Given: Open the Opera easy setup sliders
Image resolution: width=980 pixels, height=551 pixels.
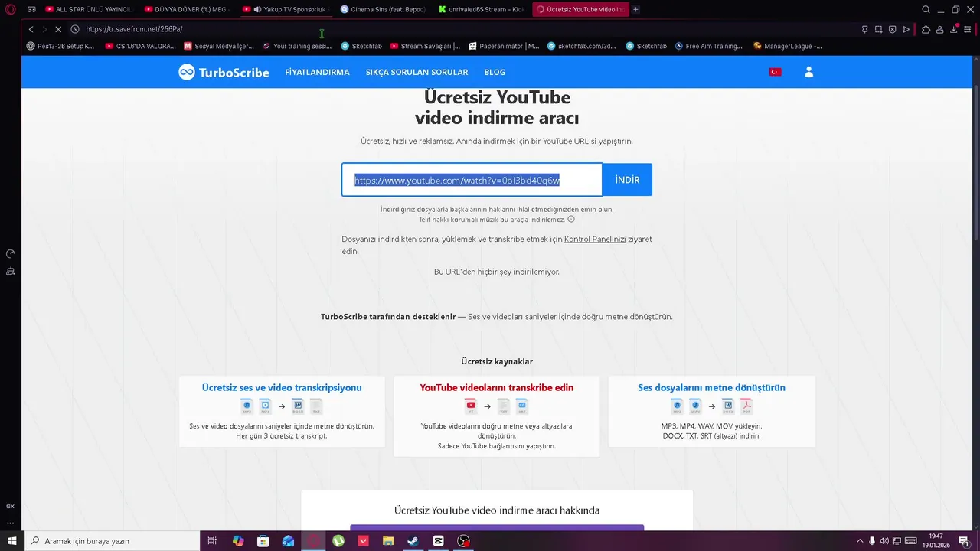Looking at the screenshot, I should coord(968,29).
